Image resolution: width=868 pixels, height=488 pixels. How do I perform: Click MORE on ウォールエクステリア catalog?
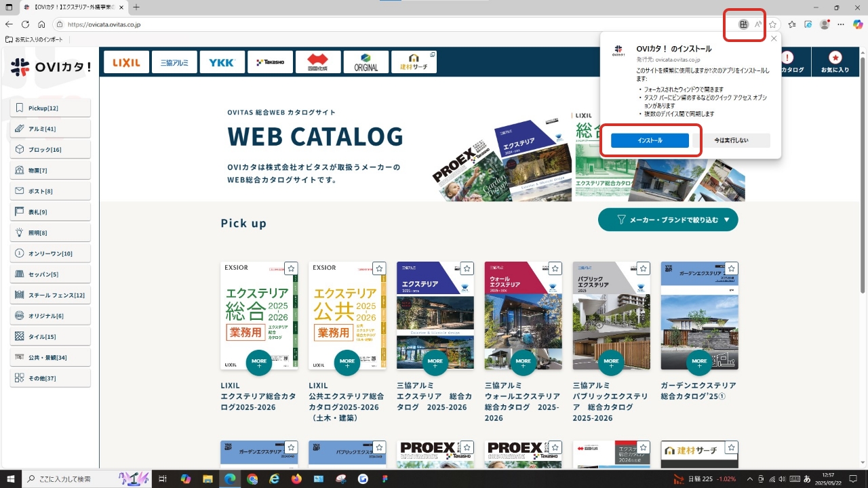[524, 363]
